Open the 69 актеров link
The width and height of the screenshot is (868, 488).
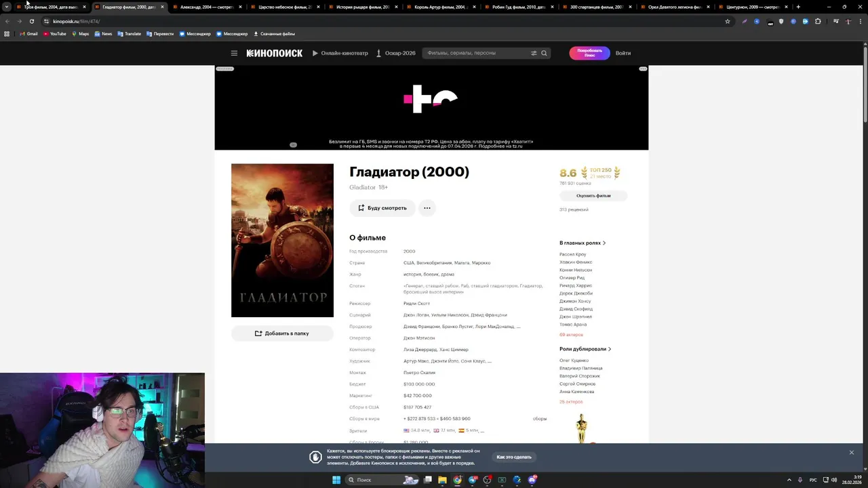click(x=571, y=335)
